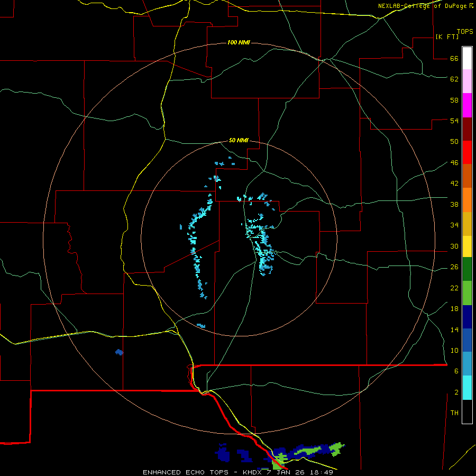
Task: Click the 'TH' legend label
Action: point(454,413)
